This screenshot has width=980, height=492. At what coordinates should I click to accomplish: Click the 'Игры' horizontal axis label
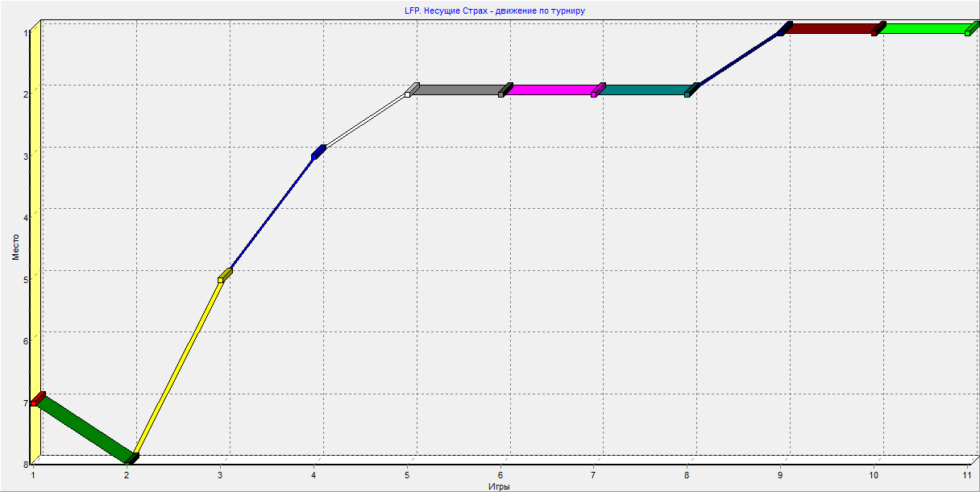[500, 486]
